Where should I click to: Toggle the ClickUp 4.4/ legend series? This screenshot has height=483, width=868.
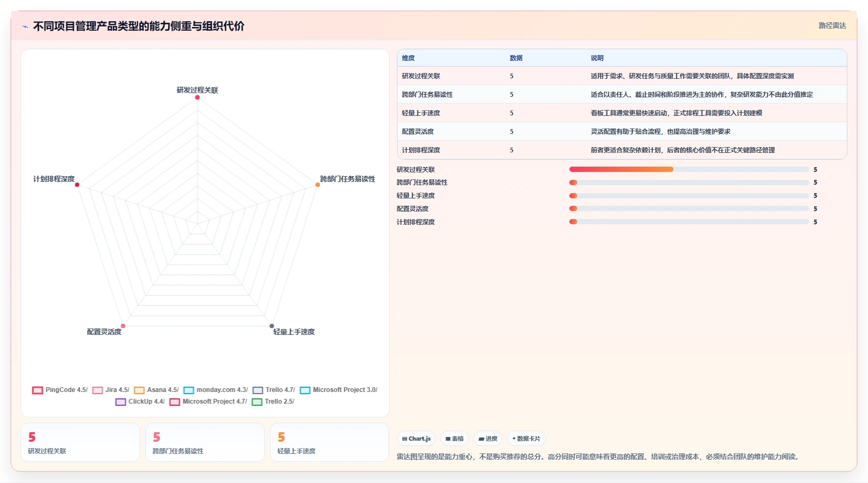click(x=140, y=402)
